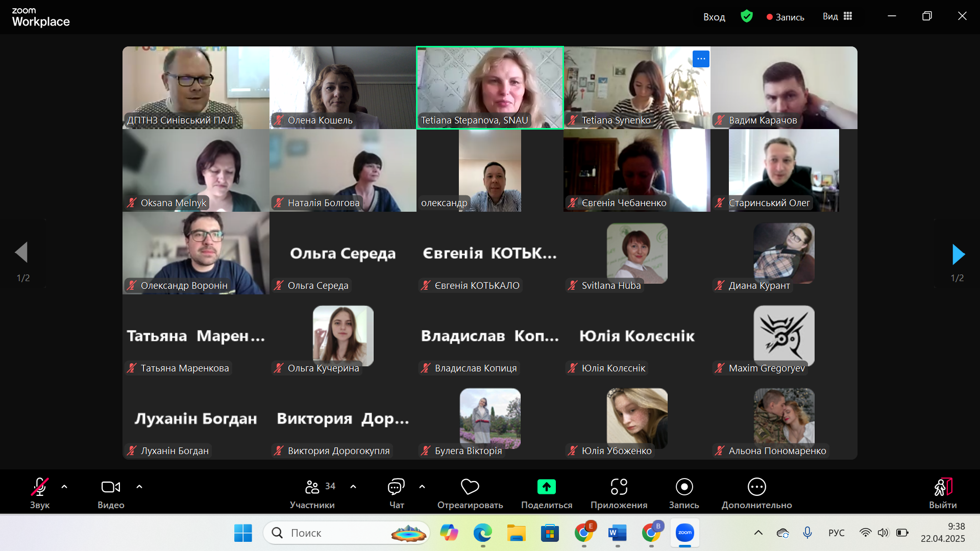Click the red Запись recording indicator at top
The width and height of the screenshot is (980, 551).
(x=786, y=17)
